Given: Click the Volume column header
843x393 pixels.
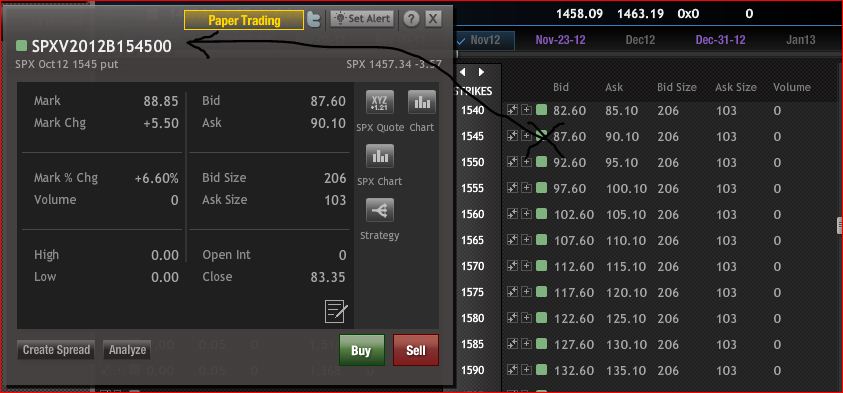Looking at the screenshot, I should pyautogui.click(x=791, y=87).
